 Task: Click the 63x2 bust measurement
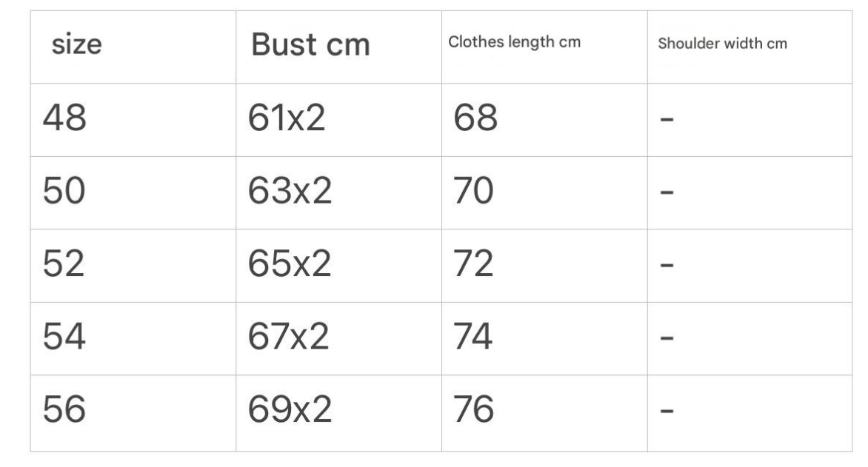pyautogui.click(x=290, y=192)
